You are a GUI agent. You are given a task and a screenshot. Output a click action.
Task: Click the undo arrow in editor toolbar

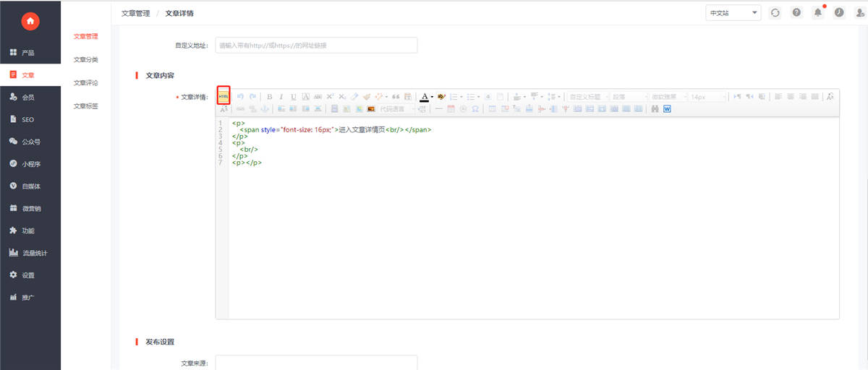[241, 96]
